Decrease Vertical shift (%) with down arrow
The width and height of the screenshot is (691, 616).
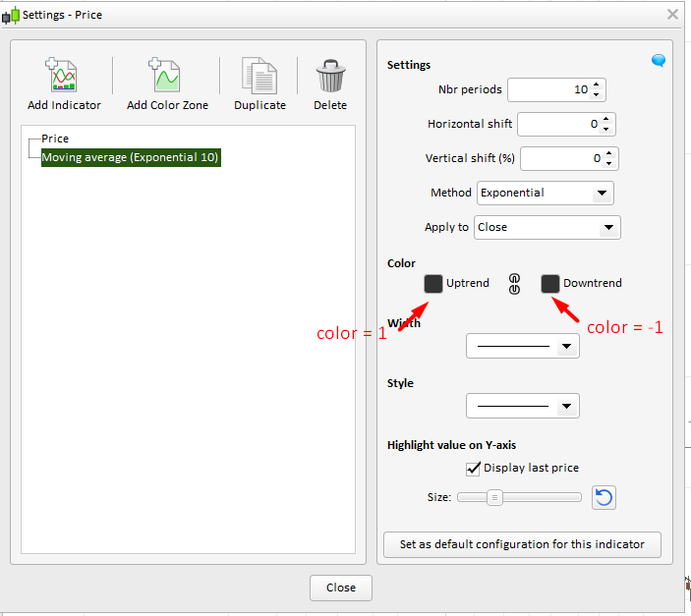click(608, 163)
